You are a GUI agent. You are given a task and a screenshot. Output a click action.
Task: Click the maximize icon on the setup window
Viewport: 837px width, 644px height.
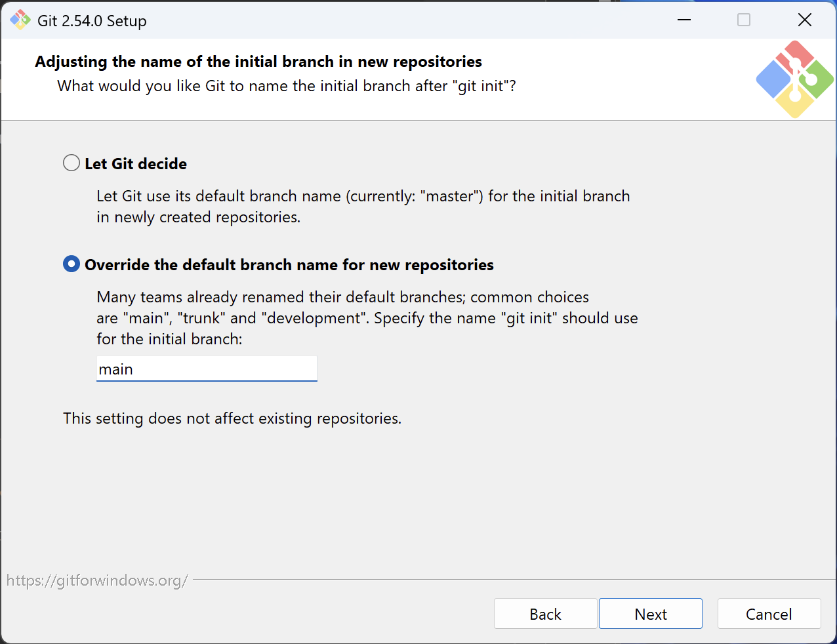coord(744,20)
